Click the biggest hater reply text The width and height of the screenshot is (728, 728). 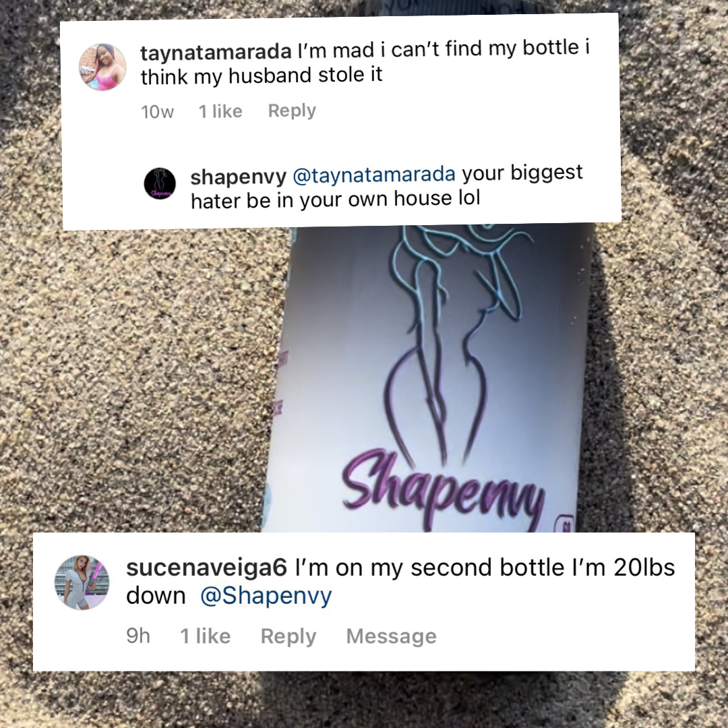pyautogui.click(x=387, y=187)
